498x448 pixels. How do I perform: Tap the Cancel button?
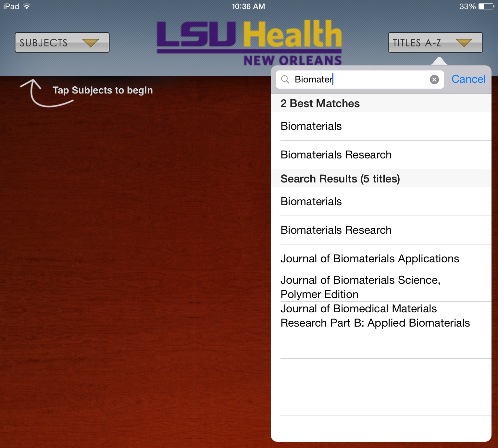point(468,79)
